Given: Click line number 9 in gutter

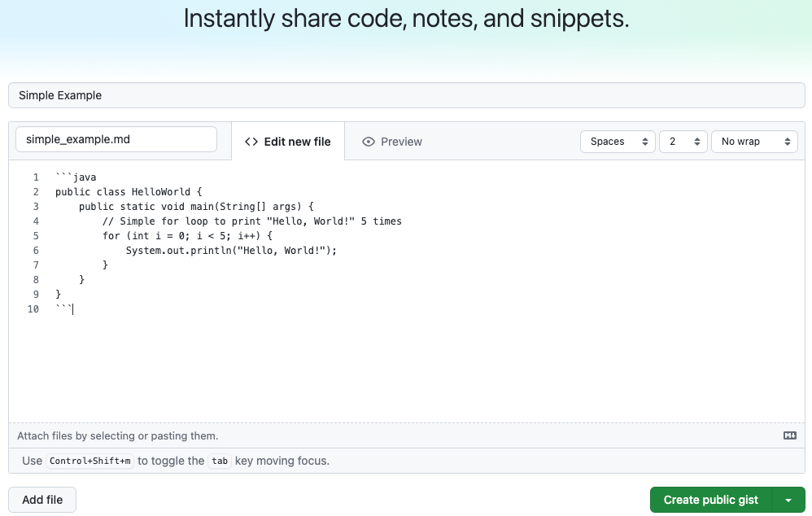Looking at the screenshot, I should click(36, 295).
